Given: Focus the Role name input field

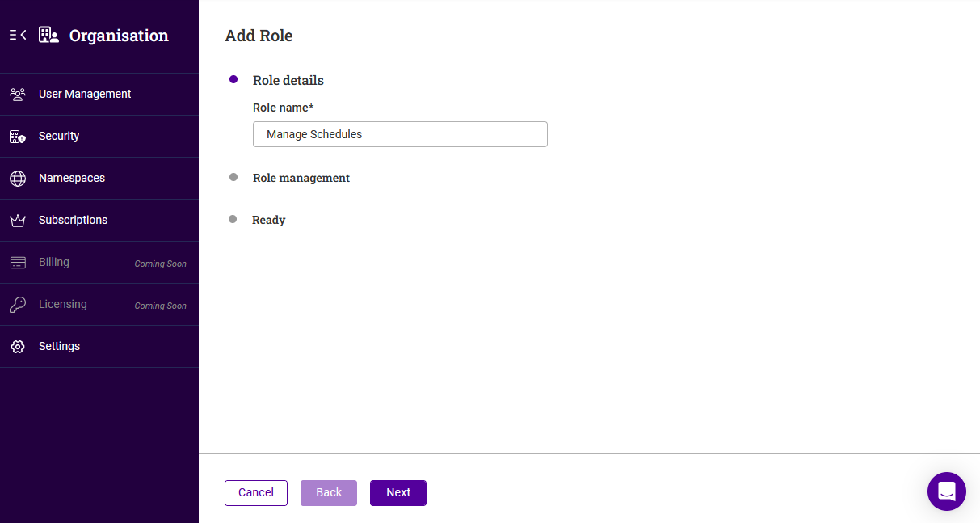Looking at the screenshot, I should pos(400,134).
